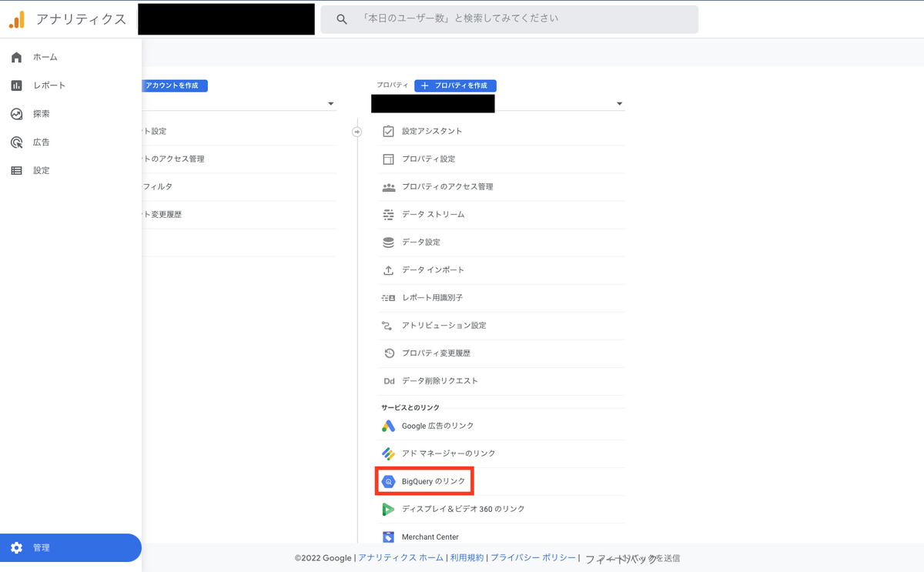Click the Property Settings window icon

pos(388,159)
